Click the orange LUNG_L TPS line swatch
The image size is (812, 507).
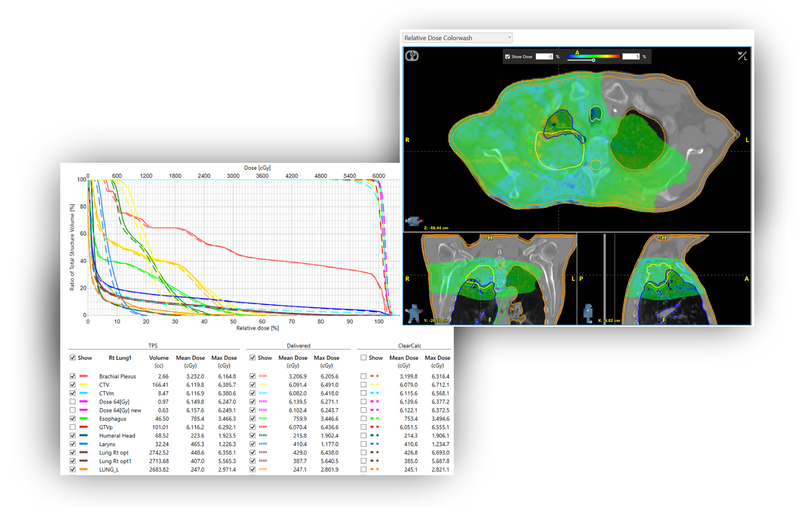[x=84, y=469]
